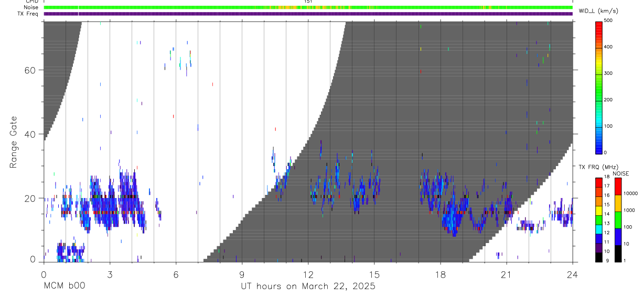
Task: Click the 'UT hours on March 22, 2025' label
Action: pos(308,287)
